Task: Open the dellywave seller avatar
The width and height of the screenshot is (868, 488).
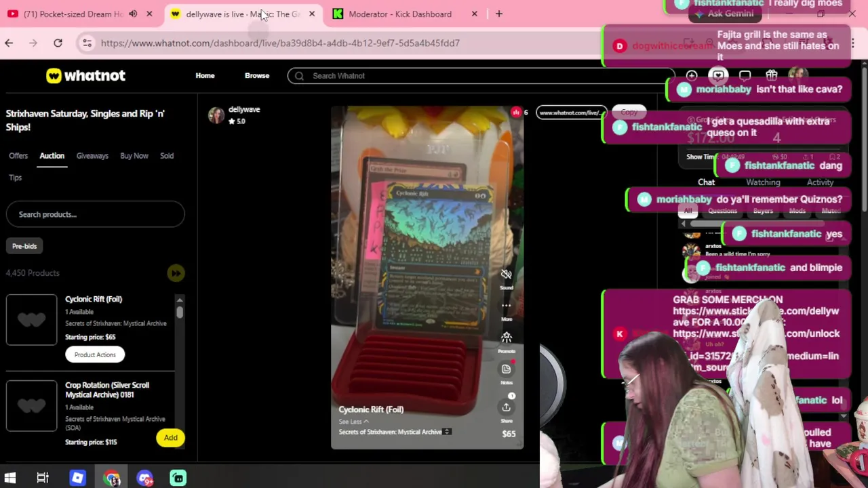Action: tap(216, 115)
